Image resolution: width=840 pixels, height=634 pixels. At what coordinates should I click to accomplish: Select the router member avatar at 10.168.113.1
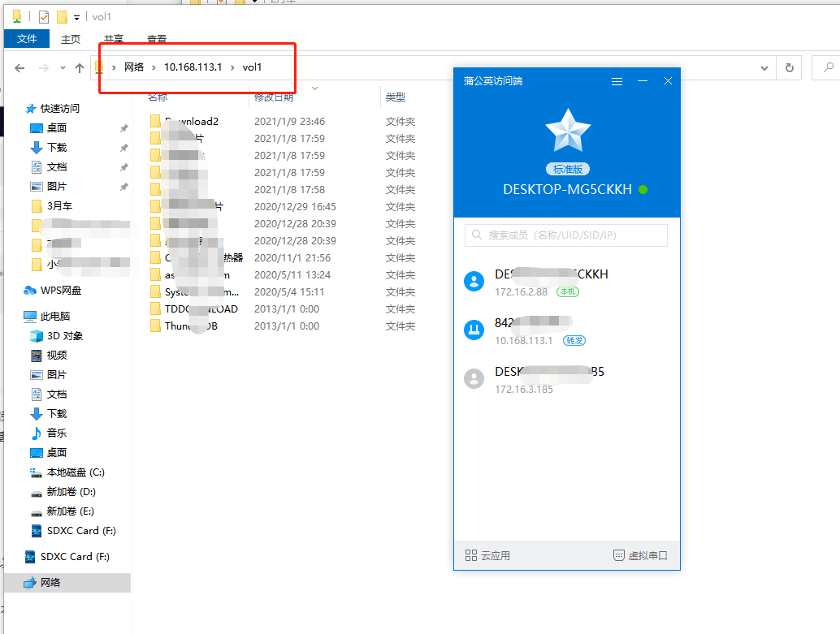(x=474, y=330)
